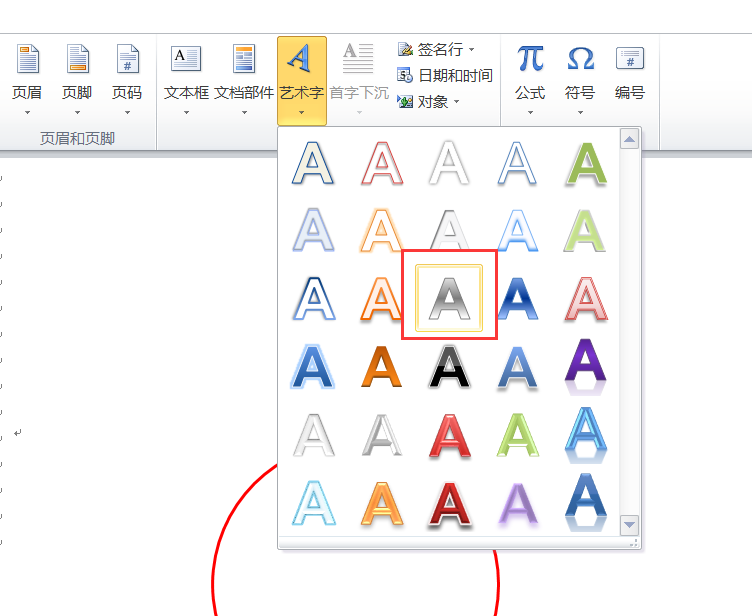This screenshot has height=616, width=752.
Task: Expand the dropdown arrow under 页脚
Action: tap(77, 112)
